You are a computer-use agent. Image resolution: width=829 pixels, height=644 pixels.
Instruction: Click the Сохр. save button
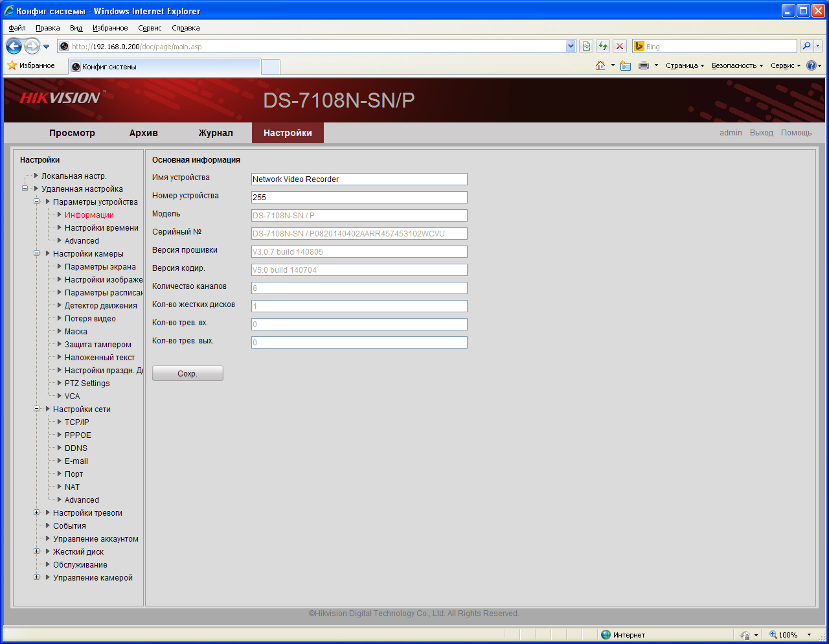coord(188,373)
